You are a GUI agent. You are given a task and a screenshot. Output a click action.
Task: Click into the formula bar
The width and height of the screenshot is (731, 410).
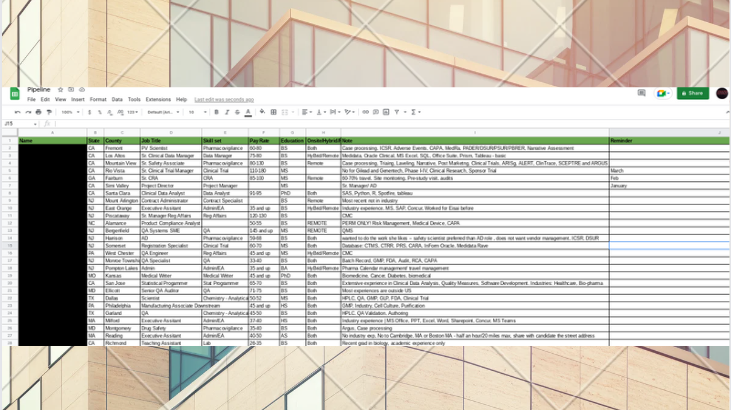pos(392,124)
